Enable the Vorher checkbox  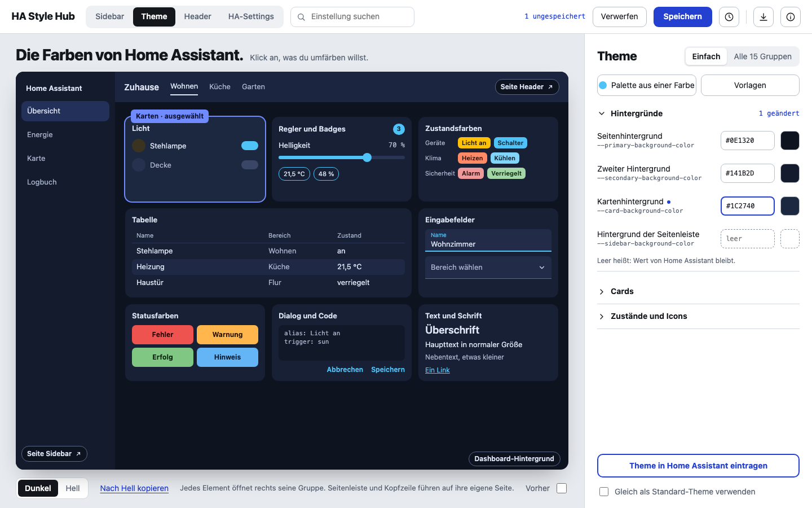(562, 488)
